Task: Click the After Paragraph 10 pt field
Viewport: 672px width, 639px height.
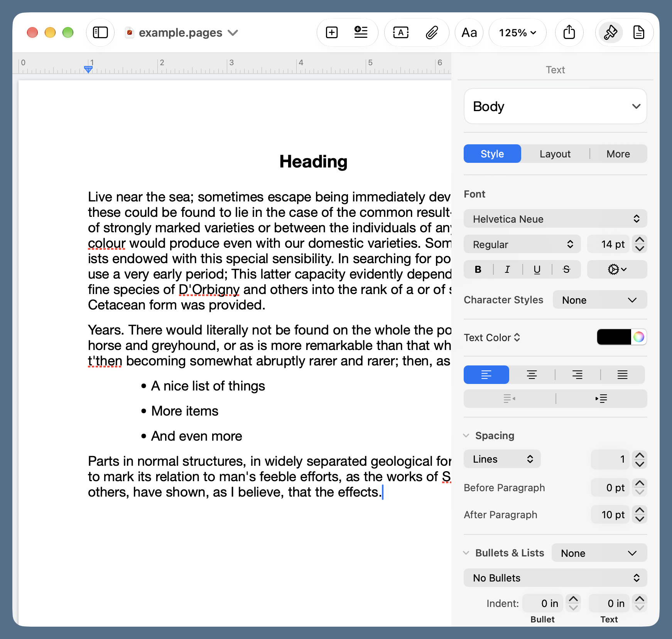Action: point(610,514)
